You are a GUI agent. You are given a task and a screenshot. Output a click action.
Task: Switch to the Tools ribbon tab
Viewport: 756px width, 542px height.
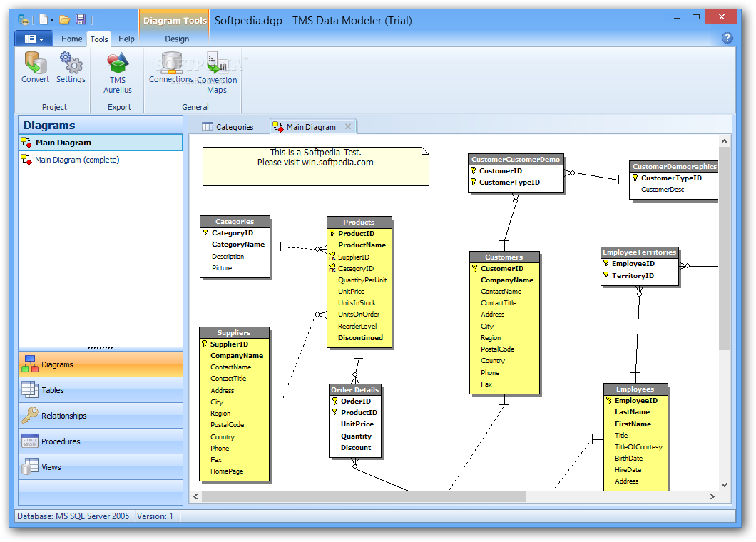[99, 39]
